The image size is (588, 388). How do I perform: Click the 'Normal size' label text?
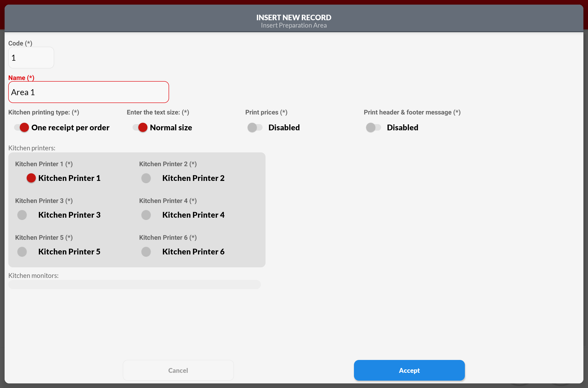(x=171, y=127)
